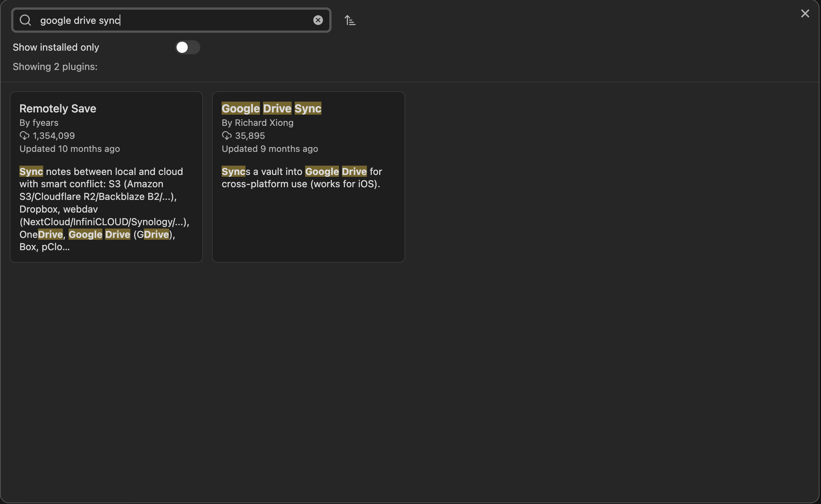821x504 pixels.
Task: Click Updated 10 months ago text
Action: 70,149
